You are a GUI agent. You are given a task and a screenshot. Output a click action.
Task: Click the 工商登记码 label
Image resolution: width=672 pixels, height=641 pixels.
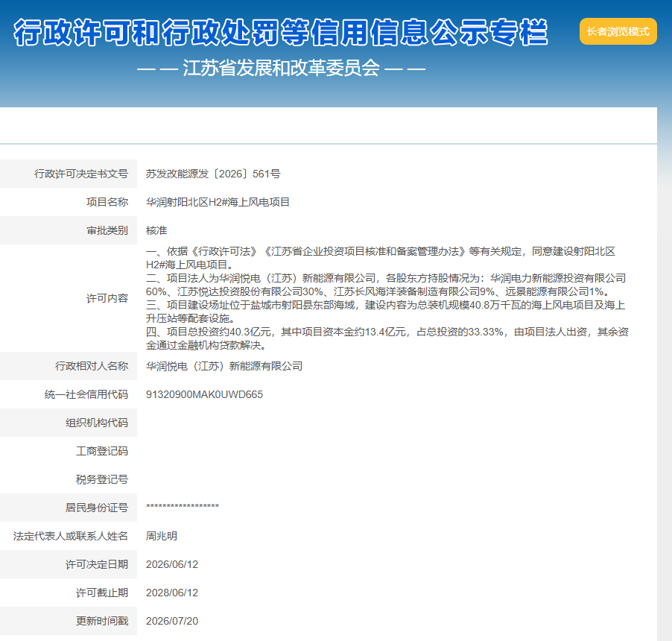(x=102, y=451)
